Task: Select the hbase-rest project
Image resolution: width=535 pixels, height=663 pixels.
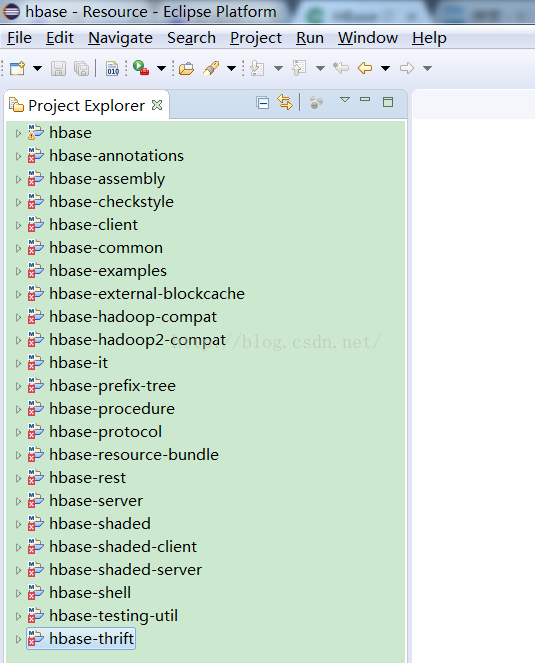Action: [x=87, y=478]
